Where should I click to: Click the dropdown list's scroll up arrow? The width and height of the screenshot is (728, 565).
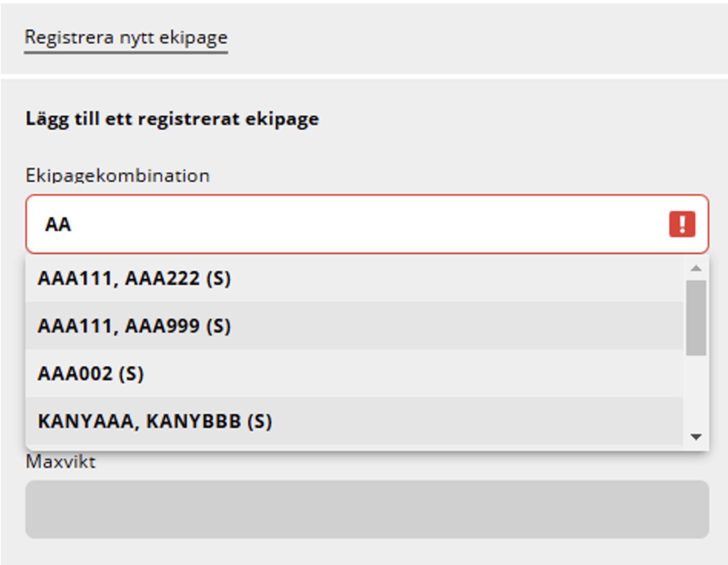coord(696,268)
